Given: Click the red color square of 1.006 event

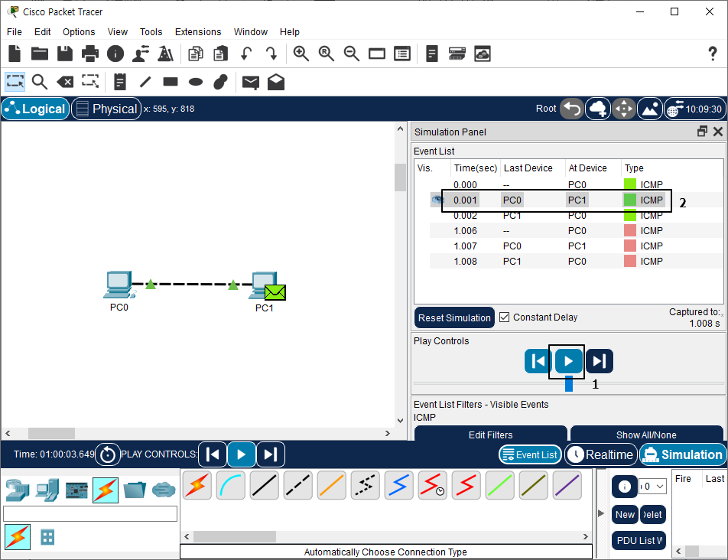Looking at the screenshot, I should click(629, 230).
